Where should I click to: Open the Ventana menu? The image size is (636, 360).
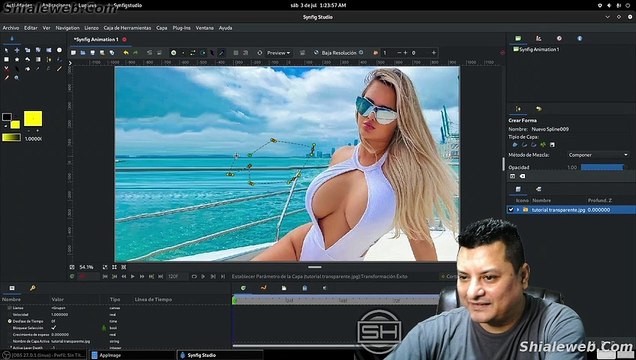click(204, 28)
